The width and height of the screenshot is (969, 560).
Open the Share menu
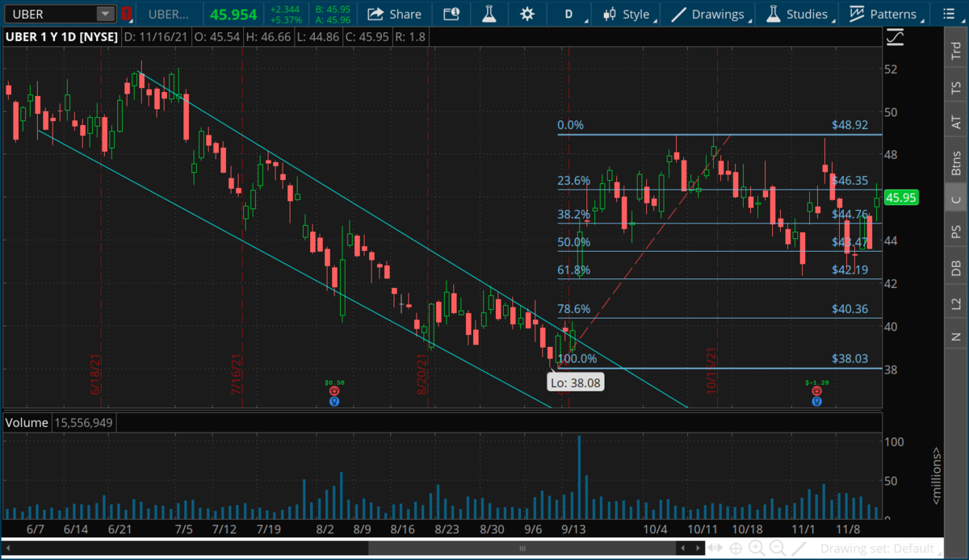394,14
